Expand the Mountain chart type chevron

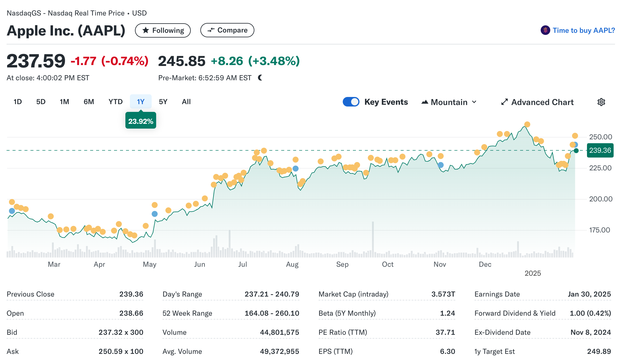(x=474, y=102)
